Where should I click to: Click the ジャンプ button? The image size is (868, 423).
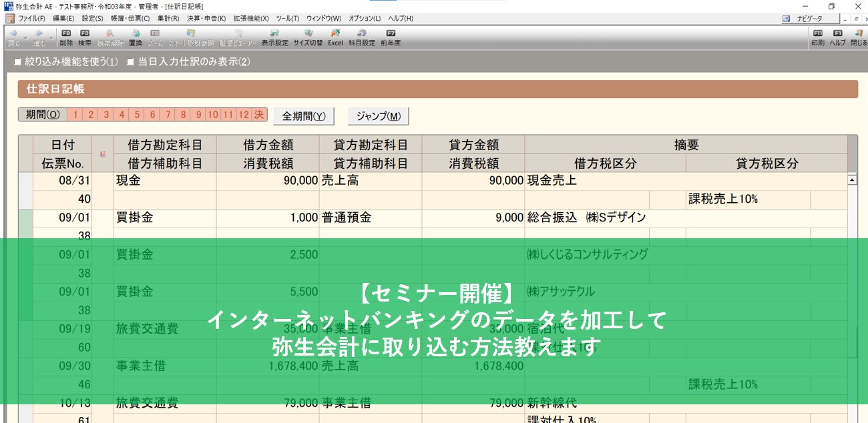click(378, 115)
